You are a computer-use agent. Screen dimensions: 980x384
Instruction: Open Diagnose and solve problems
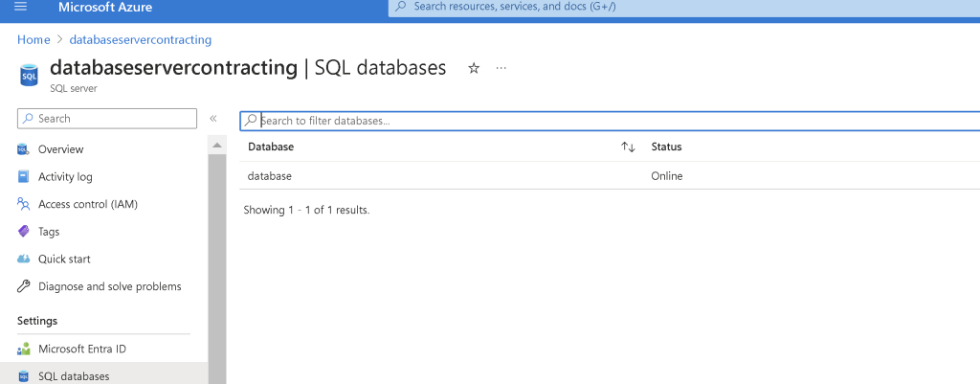pos(109,286)
